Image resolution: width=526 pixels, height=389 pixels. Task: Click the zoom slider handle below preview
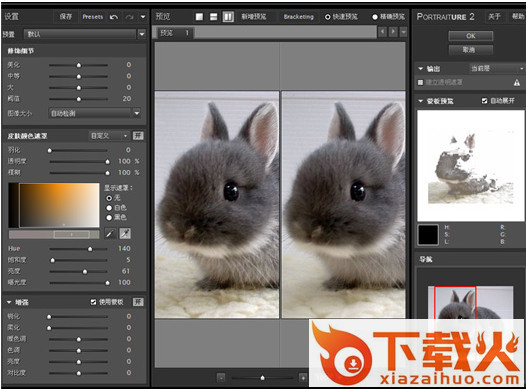click(262, 378)
